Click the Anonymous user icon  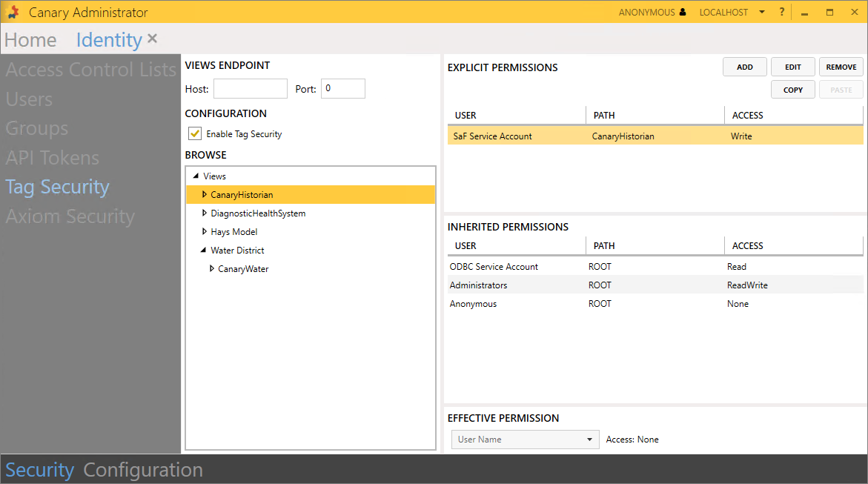tap(683, 13)
